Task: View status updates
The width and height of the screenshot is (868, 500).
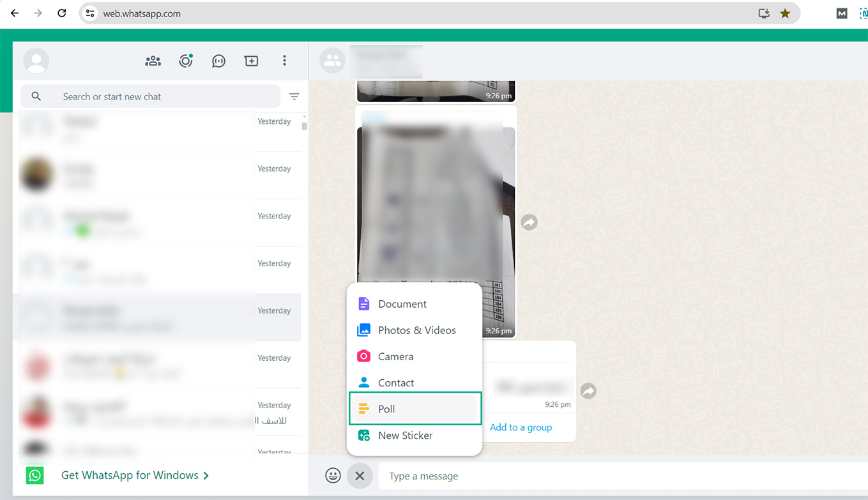Action: [x=185, y=60]
